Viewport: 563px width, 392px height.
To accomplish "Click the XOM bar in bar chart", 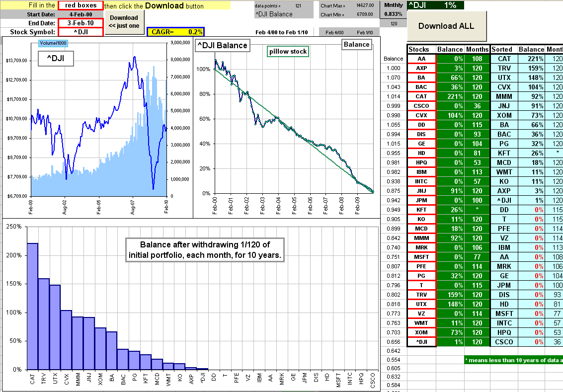I will coord(100,349).
